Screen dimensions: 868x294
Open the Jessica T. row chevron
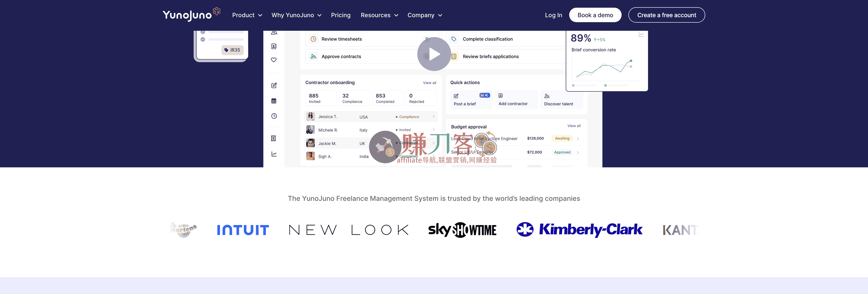[x=434, y=117]
